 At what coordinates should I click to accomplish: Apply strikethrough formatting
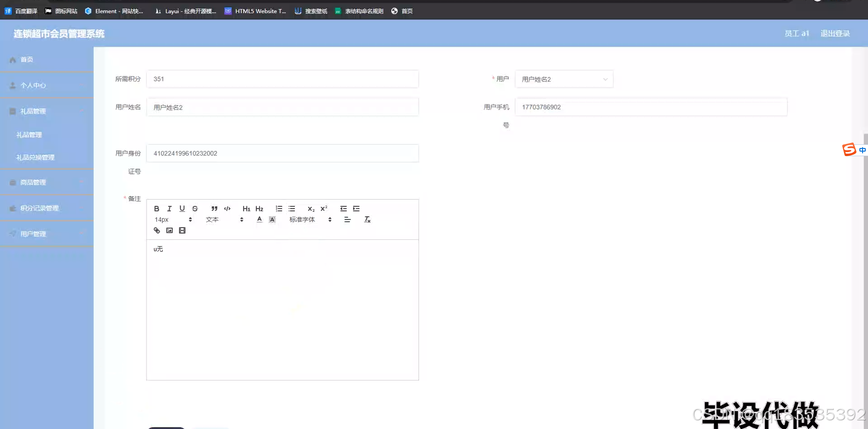coord(195,209)
